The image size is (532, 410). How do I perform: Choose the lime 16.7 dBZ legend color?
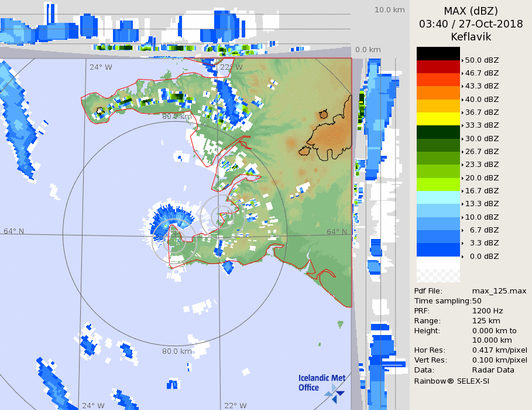(x=438, y=184)
